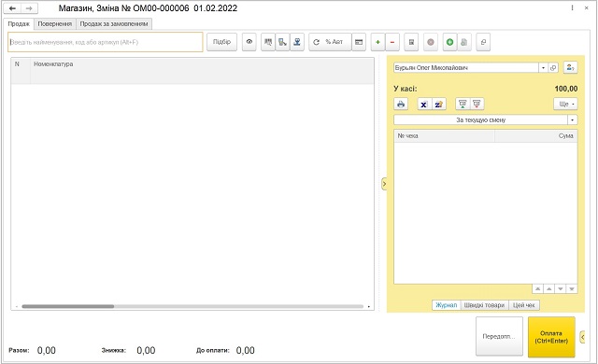Move up one in receipt list
The image size is (598, 364).
(548, 289)
